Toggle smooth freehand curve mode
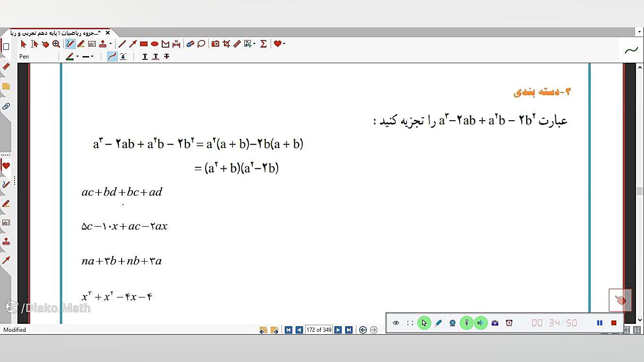 (112, 57)
